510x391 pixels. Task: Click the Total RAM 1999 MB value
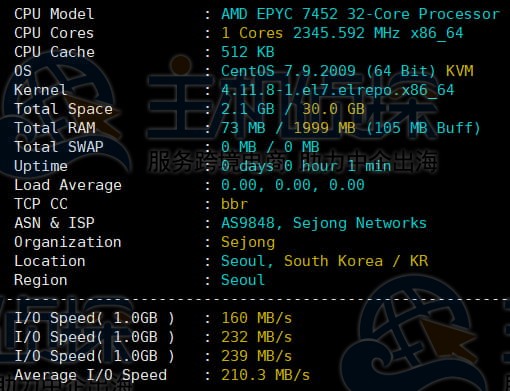tap(324, 128)
